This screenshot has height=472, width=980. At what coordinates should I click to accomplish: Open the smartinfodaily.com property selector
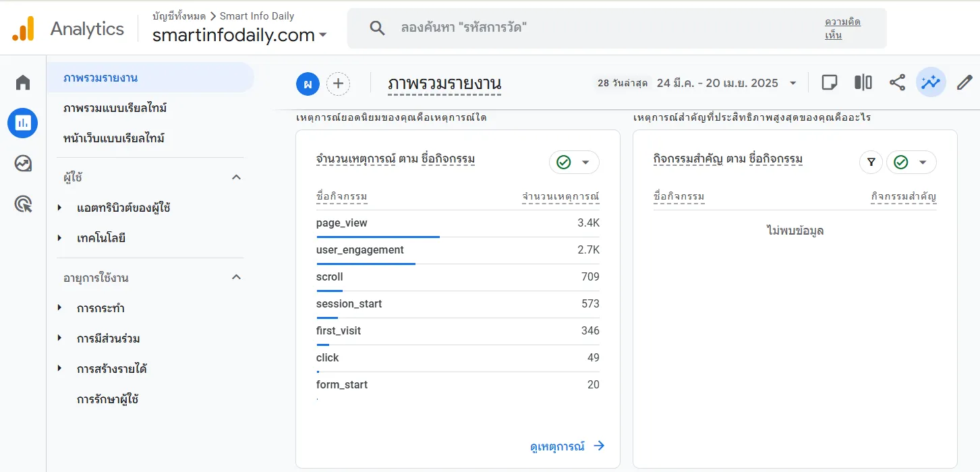point(239,35)
